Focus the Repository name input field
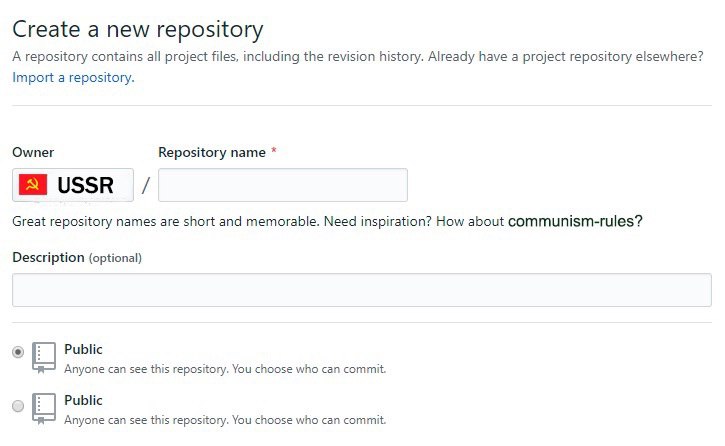The height and width of the screenshot is (446, 725). [283, 185]
